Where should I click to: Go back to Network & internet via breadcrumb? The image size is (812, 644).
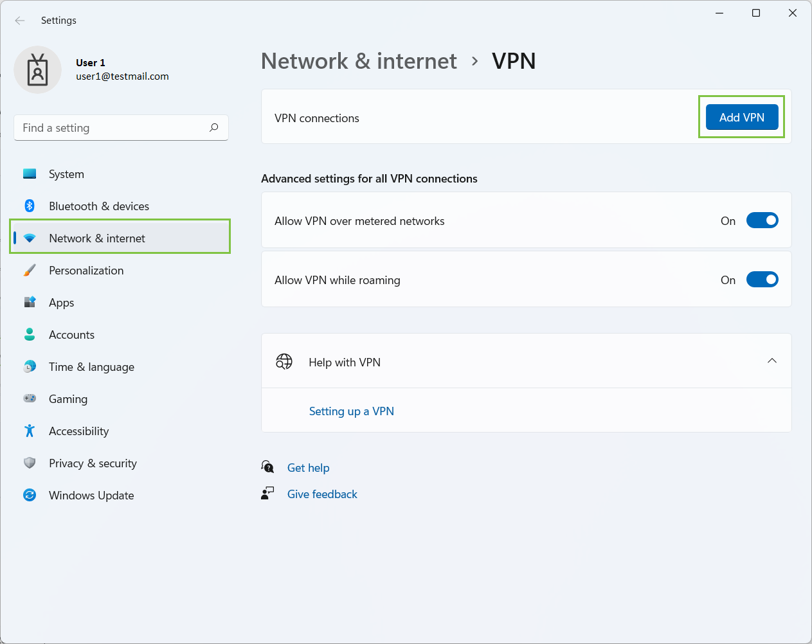(x=358, y=60)
